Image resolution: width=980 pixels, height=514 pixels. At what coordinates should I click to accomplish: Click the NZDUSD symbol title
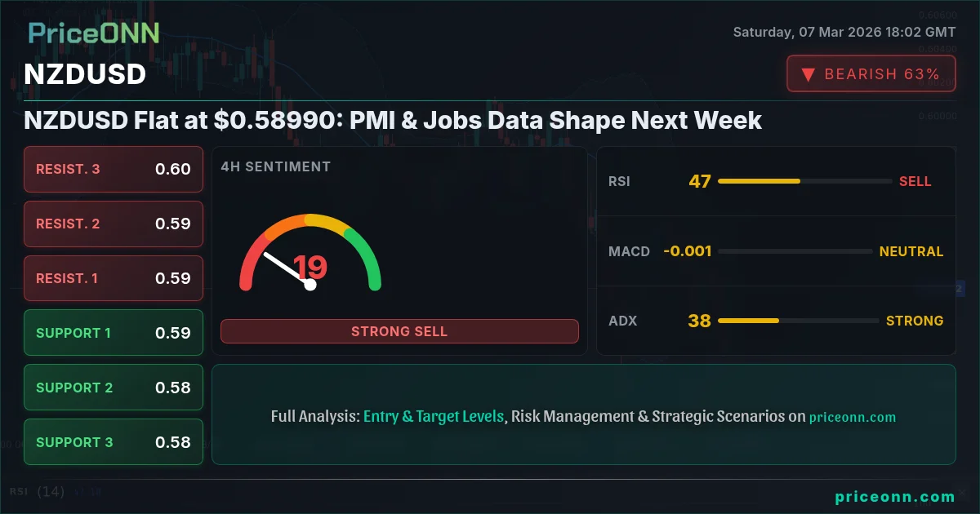pyautogui.click(x=85, y=74)
